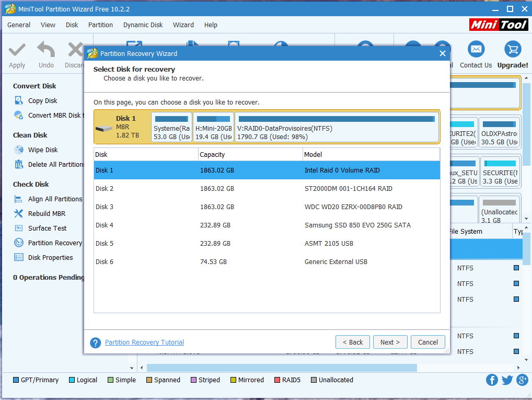
Task: Open Contact Us envelope icon
Action: [x=476, y=49]
